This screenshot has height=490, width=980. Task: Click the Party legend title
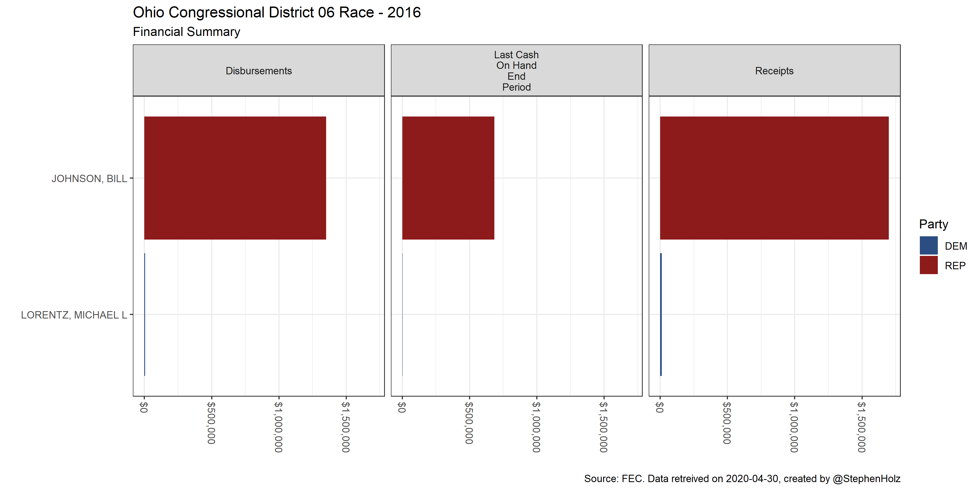[933, 224]
